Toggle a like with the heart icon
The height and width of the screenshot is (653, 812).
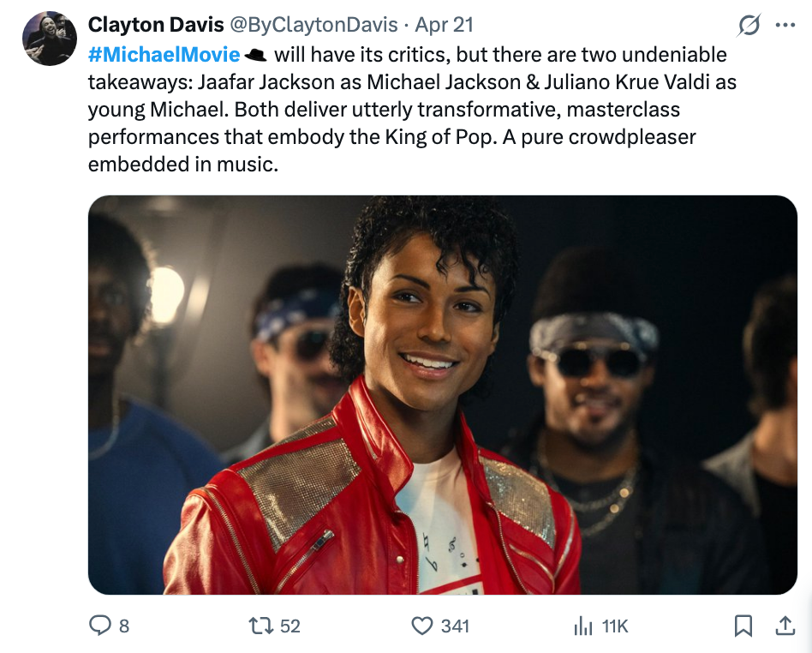pos(421,626)
